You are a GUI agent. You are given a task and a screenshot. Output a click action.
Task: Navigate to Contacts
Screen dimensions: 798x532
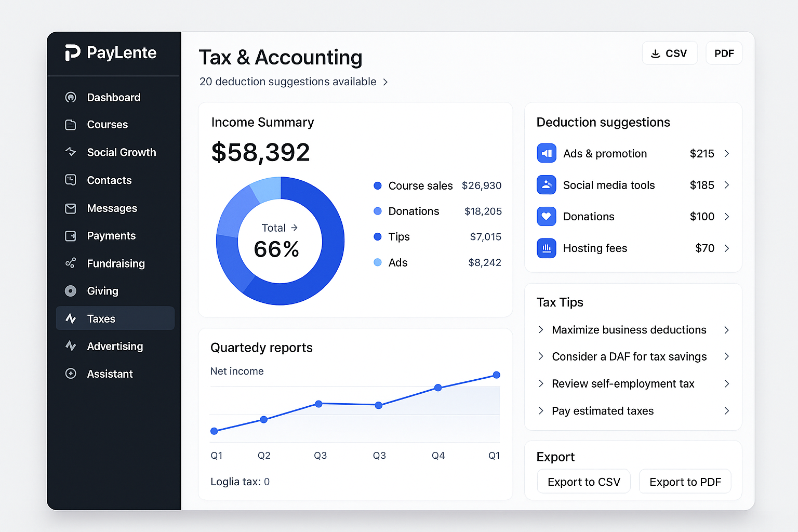[x=115, y=180]
